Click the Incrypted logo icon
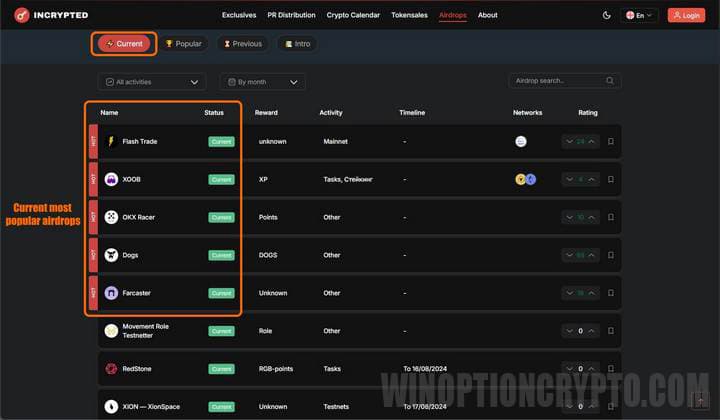Image resolution: width=720 pixels, height=420 pixels. coord(18,15)
